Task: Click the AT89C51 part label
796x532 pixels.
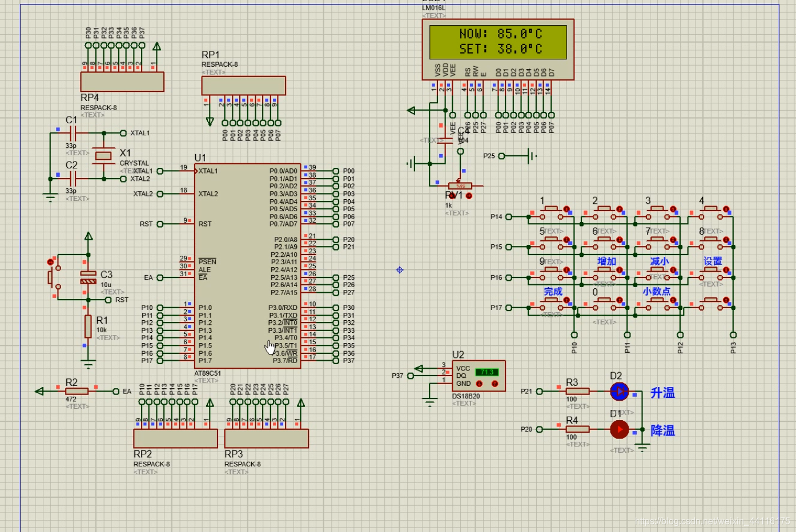Action: coord(207,373)
